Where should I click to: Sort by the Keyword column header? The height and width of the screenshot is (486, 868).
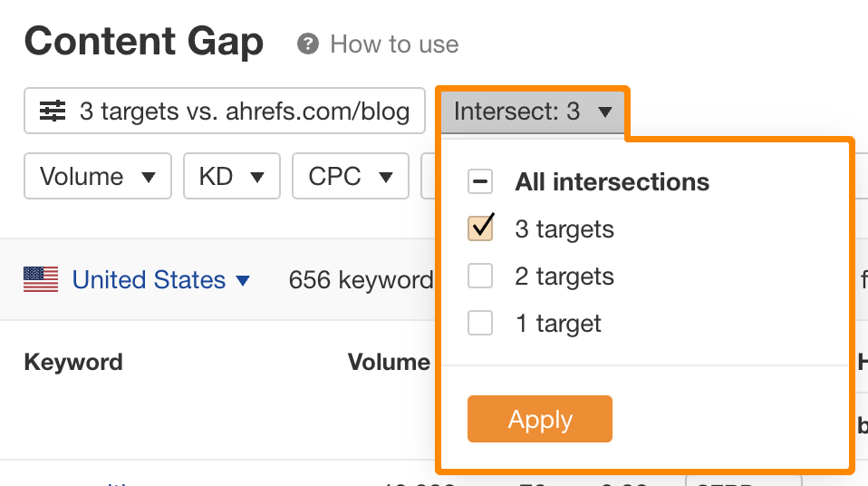pos(73,363)
